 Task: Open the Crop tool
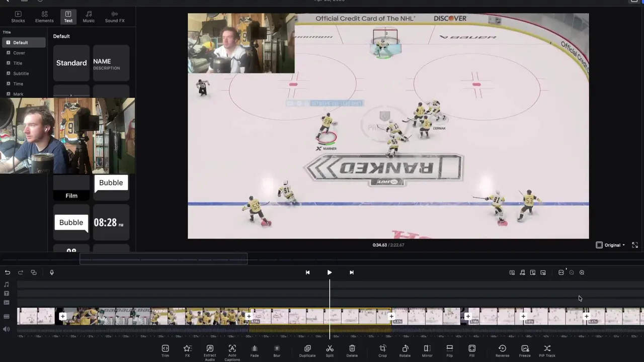click(x=382, y=351)
